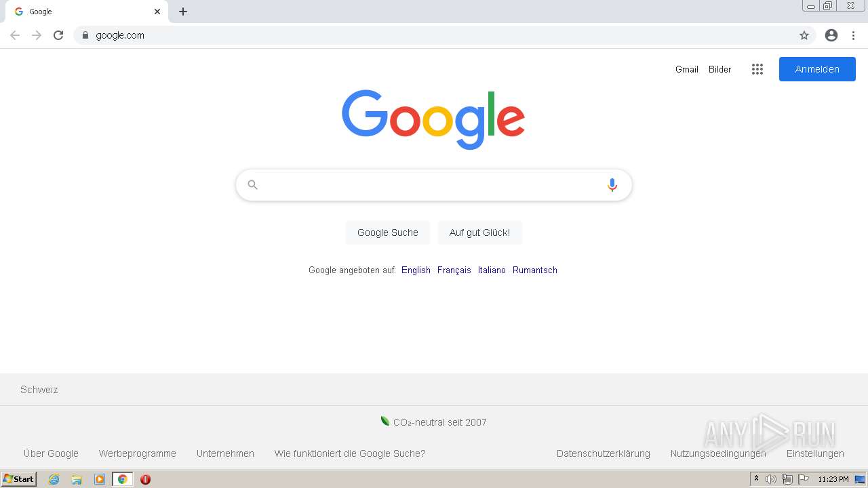Switch Google language to Italiano
This screenshot has width=868, height=488.
pos(492,270)
